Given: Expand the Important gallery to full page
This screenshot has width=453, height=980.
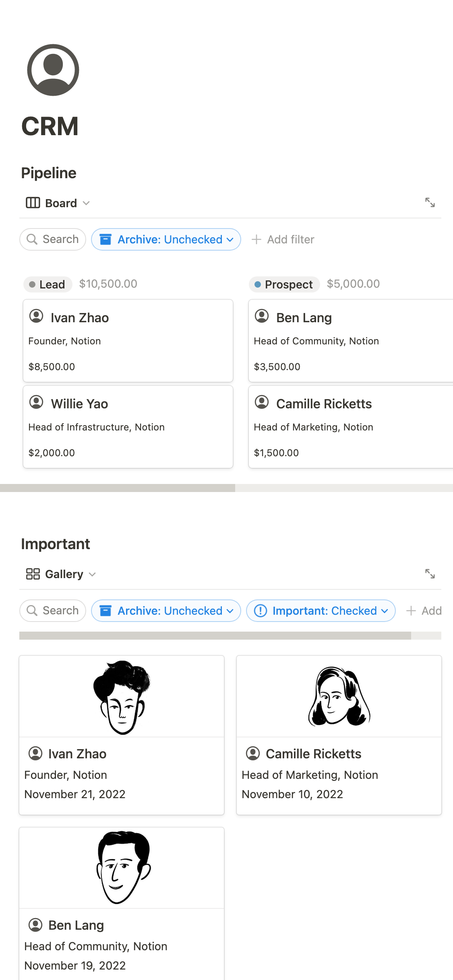Looking at the screenshot, I should click(x=430, y=574).
